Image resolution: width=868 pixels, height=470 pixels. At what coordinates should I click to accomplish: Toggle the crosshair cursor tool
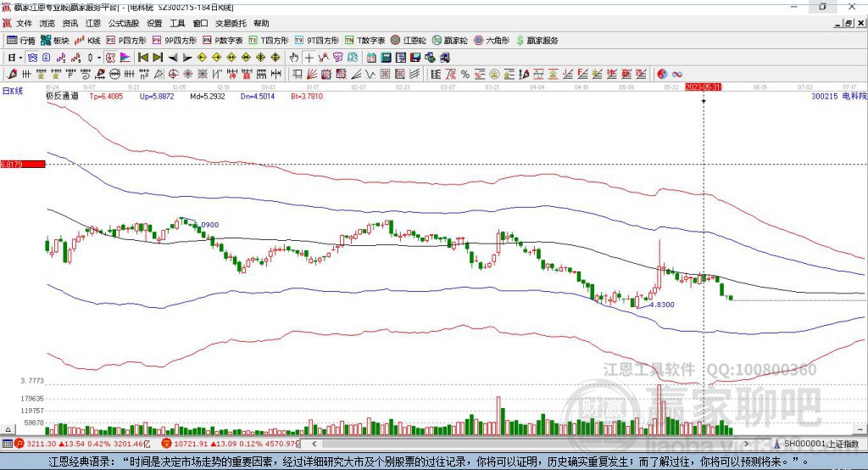point(309,58)
